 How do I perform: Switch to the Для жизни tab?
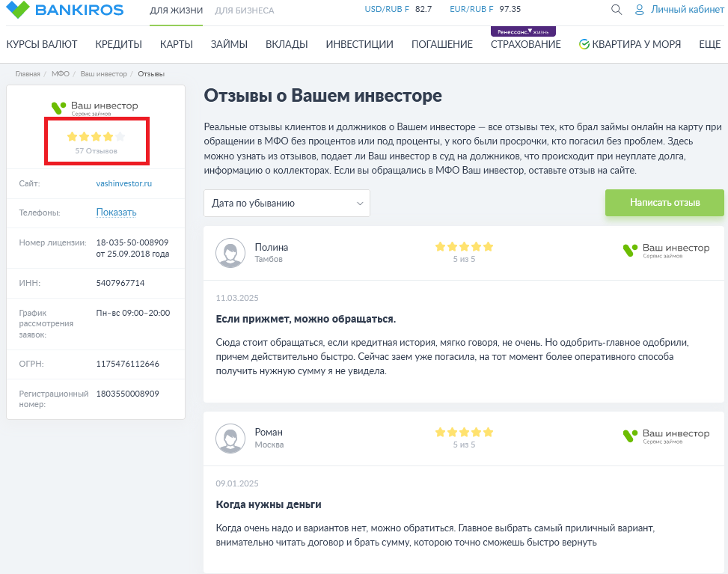tap(176, 10)
